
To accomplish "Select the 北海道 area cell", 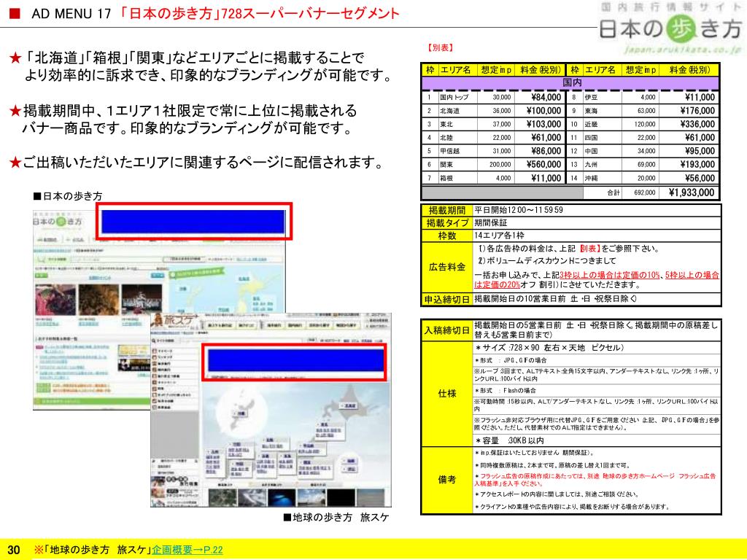I will coord(457,111).
